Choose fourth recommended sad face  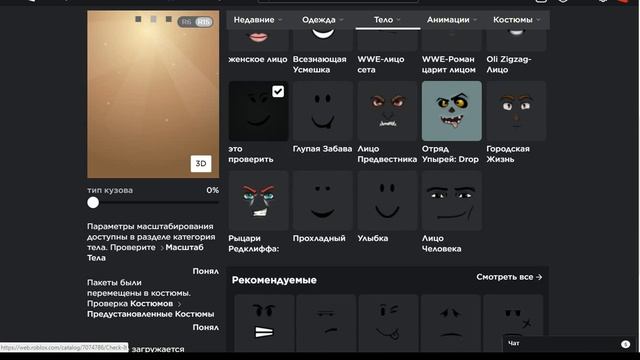[x=451, y=323]
